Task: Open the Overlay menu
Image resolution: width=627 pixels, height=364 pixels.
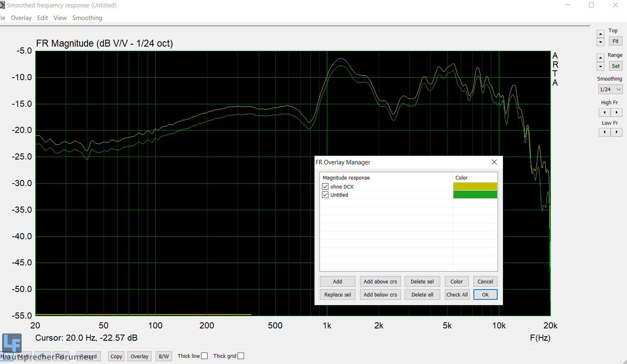Action: 21,18
